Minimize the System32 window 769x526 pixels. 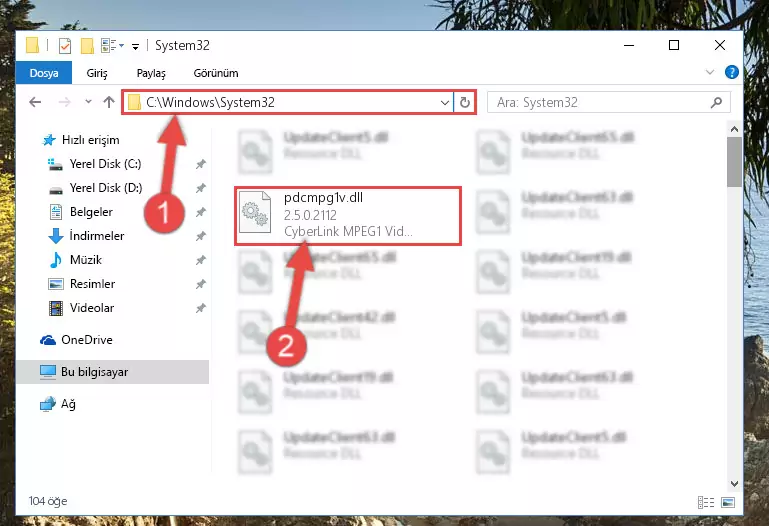coord(629,45)
